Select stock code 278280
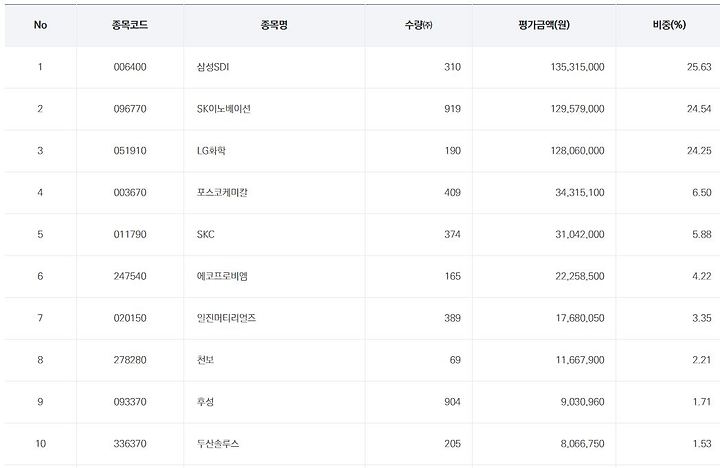This screenshot has height=468, width=720. point(130,360)
